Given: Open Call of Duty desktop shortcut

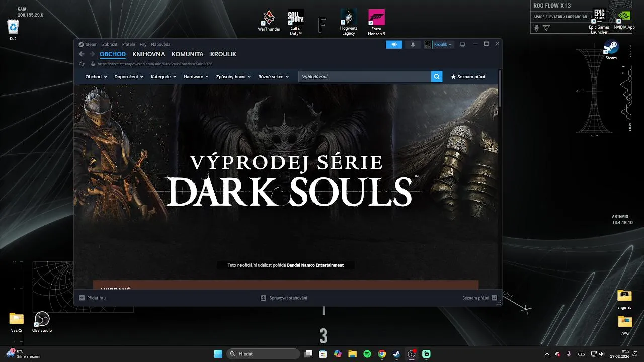Looking at the screenshot, I should click(x=296, y=22).
